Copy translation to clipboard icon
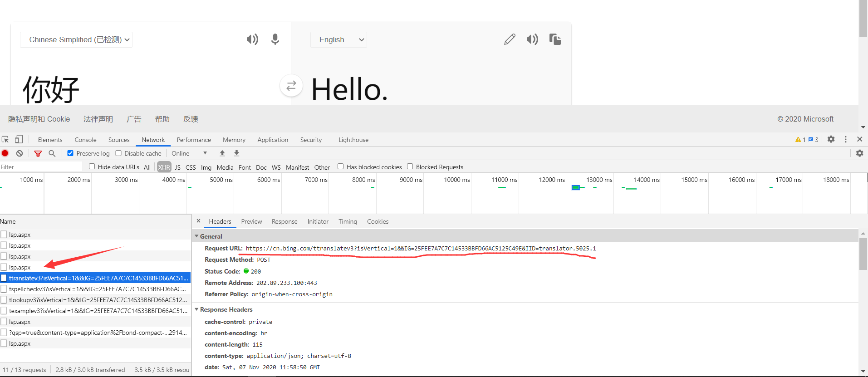 [x=555, y=39]
